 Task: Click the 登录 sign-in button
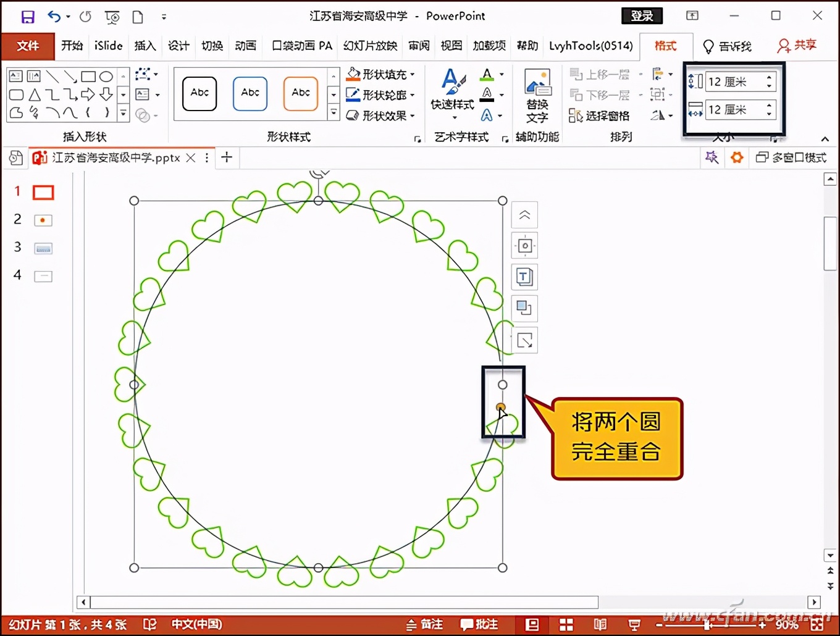coord(642,16)
